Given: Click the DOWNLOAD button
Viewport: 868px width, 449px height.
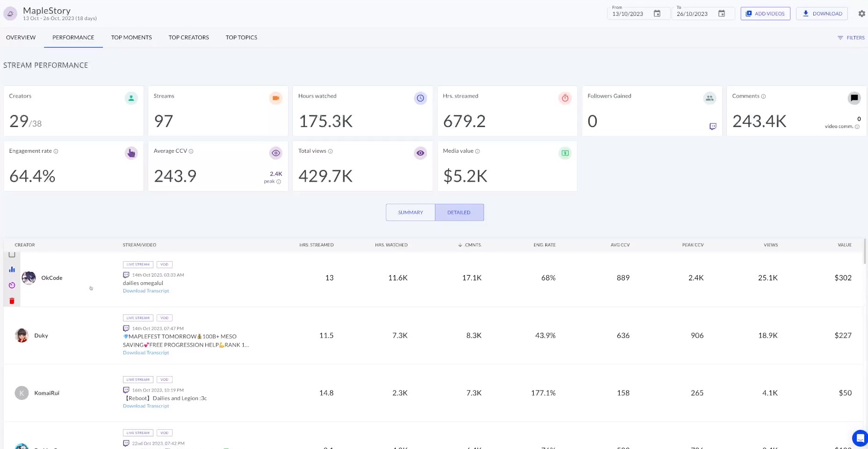Looking at the screenshot, I should click(x=823, y=14).
